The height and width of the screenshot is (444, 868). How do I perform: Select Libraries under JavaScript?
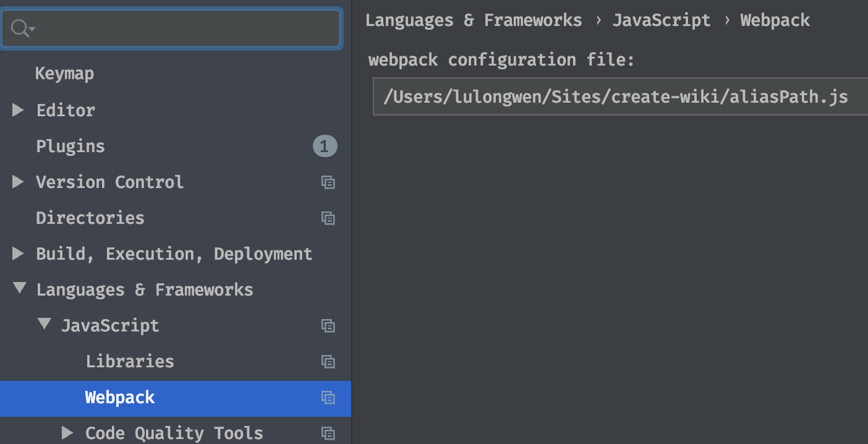point(130,362)
